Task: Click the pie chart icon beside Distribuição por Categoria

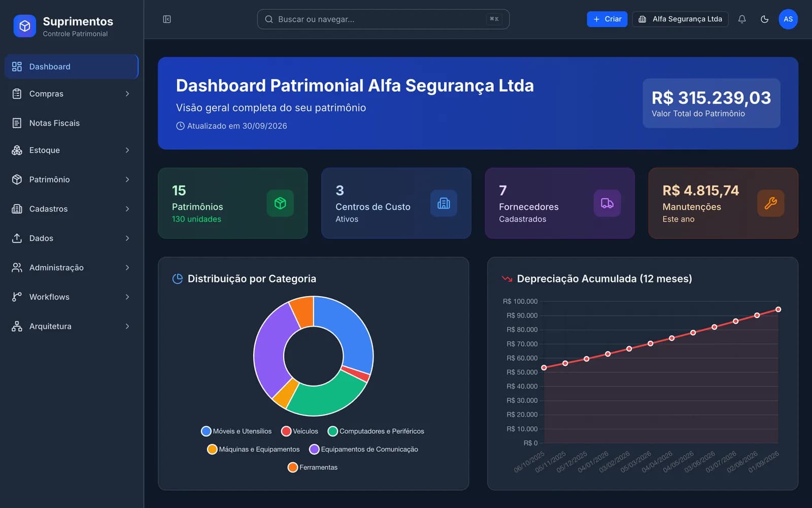Action: [x=178, y=279]
